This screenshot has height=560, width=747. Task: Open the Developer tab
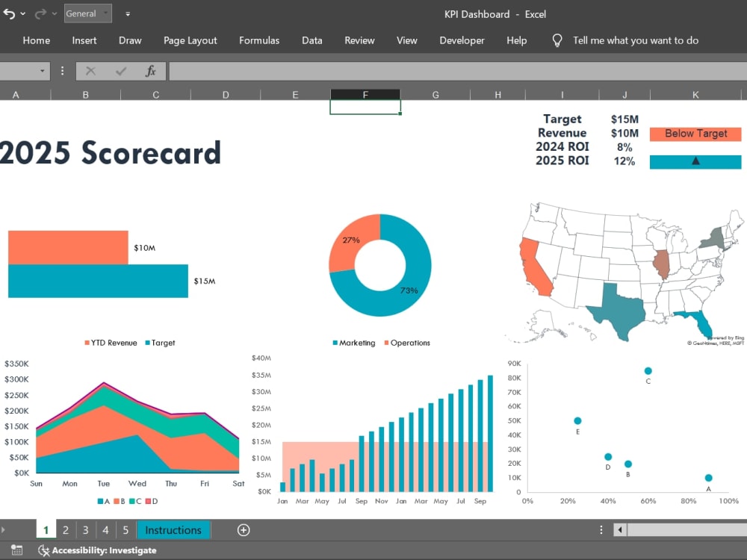(462, 40)
